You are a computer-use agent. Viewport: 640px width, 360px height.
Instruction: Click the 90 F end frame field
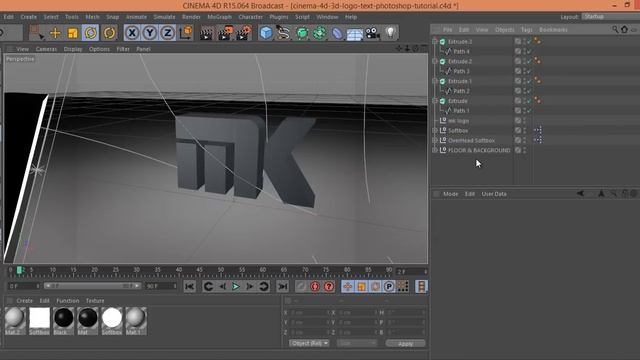(x=161, y=287)
